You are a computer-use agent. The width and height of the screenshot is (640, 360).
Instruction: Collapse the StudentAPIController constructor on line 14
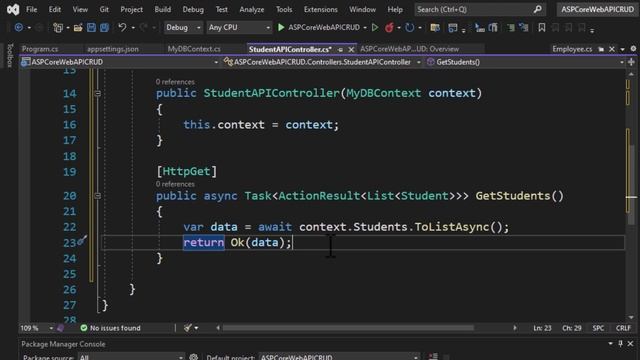(98, 93)
